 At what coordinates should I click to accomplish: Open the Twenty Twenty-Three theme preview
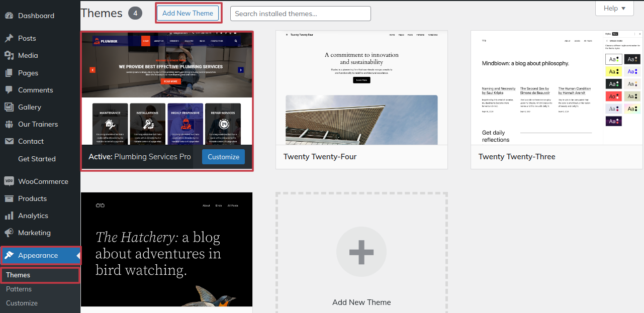(557, 88)
